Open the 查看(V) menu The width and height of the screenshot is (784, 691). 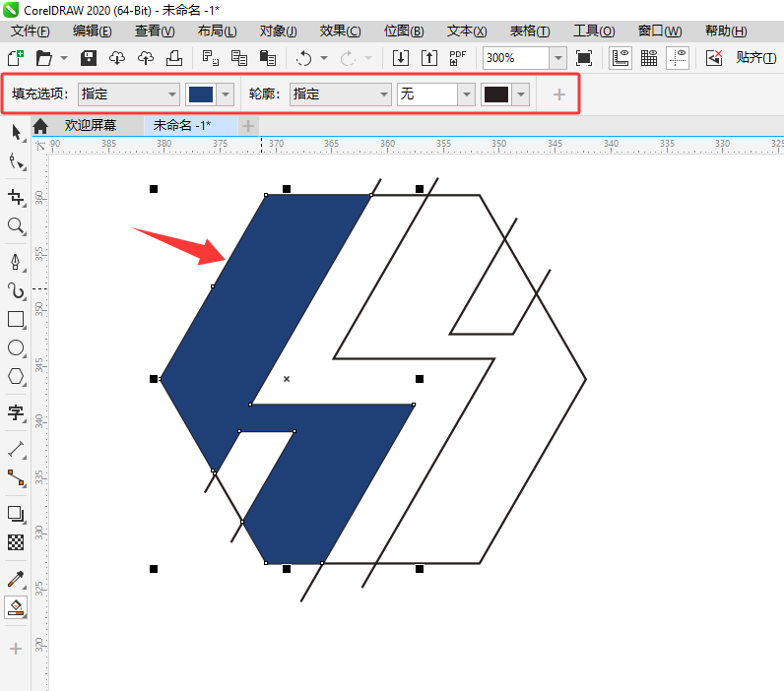tap(155, 31)
